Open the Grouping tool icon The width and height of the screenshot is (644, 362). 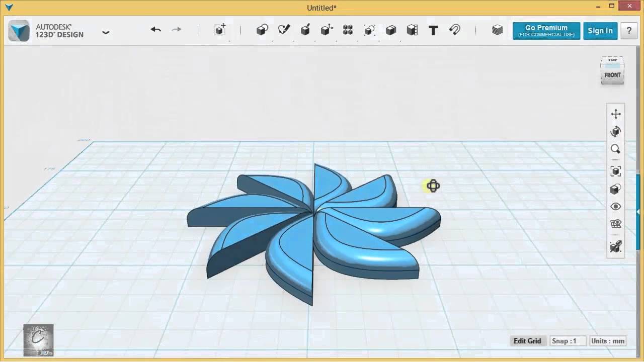pyautogui.click(x=370, y=30)
